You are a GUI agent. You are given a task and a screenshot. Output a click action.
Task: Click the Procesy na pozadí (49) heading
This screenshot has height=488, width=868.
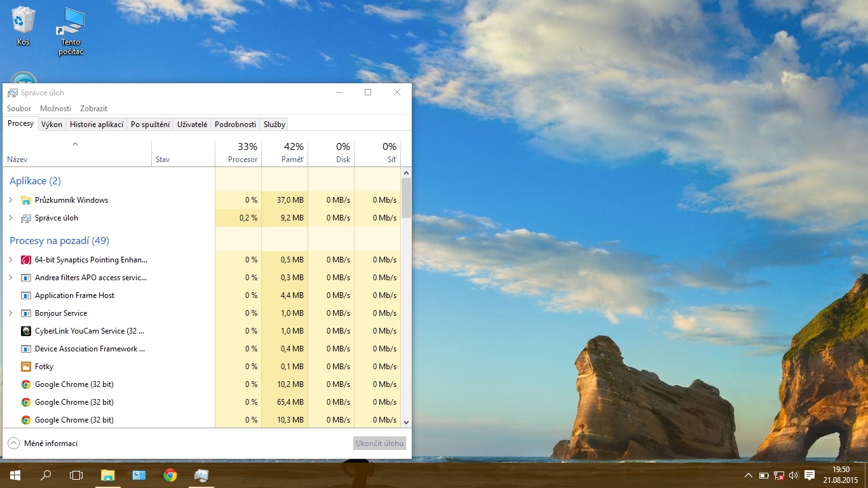point(59,241)
